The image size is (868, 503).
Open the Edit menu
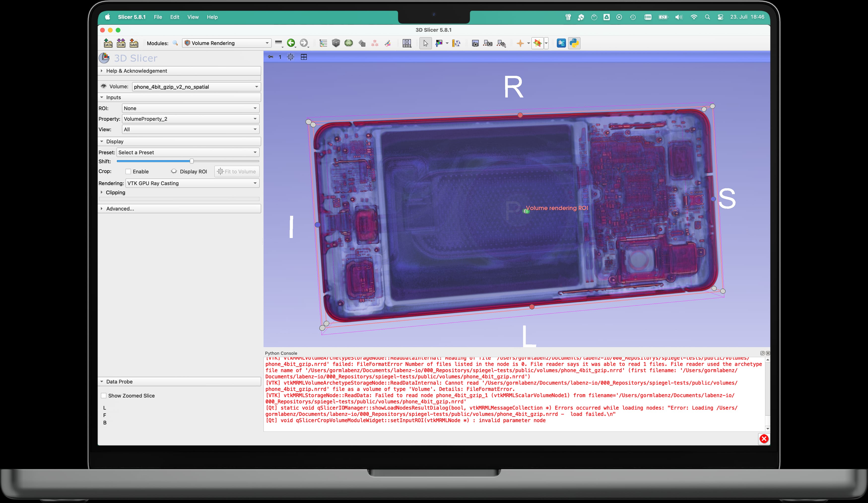click(175, 17)
